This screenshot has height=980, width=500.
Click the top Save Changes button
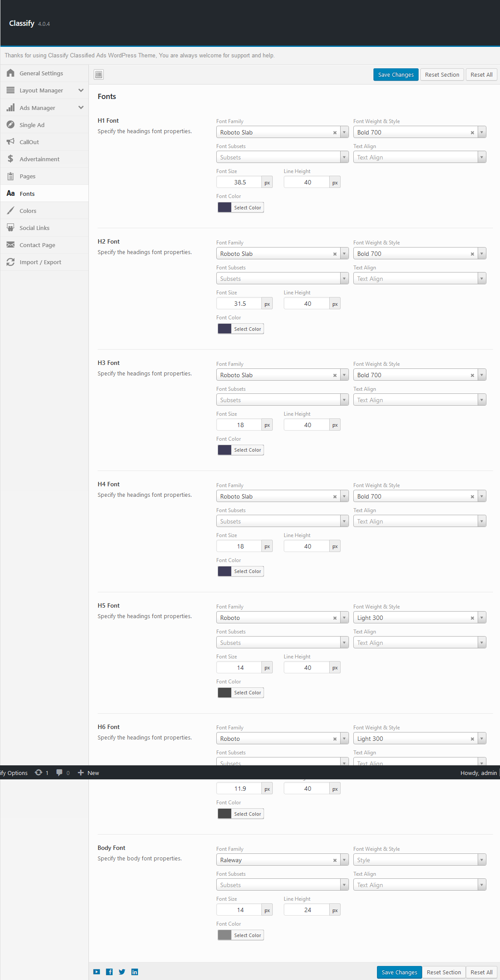point(396,74)
